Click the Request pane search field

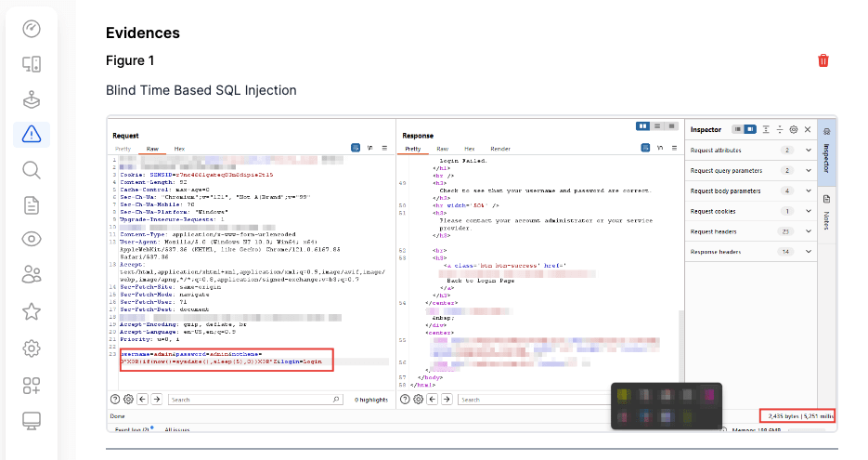[x=255, y=399]
